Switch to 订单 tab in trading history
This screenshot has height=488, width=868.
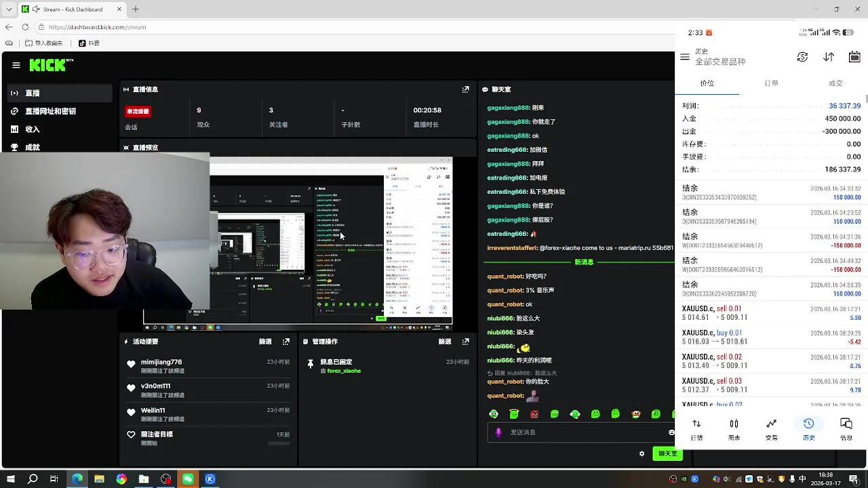772,83
